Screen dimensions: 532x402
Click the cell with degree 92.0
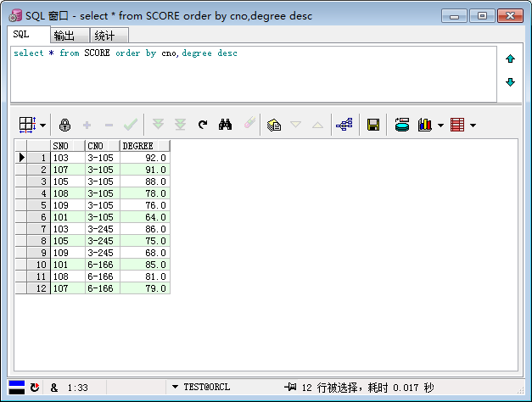coord(144,158)
